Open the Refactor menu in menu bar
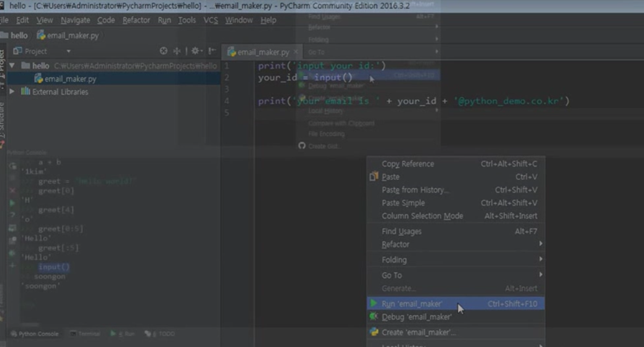The height and width of the screenshot is (347, 644). coord(136,20)
